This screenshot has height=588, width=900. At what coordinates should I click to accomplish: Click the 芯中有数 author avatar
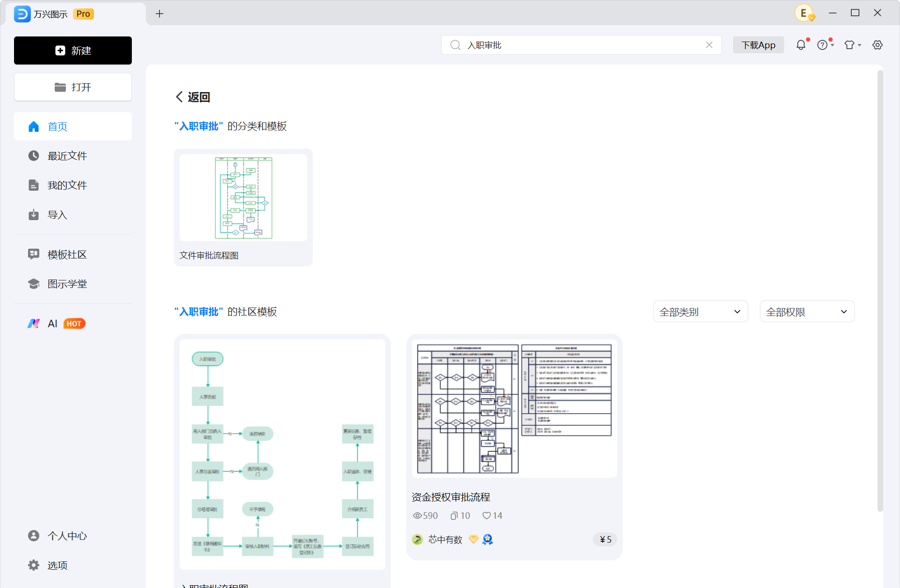(418, 539)
